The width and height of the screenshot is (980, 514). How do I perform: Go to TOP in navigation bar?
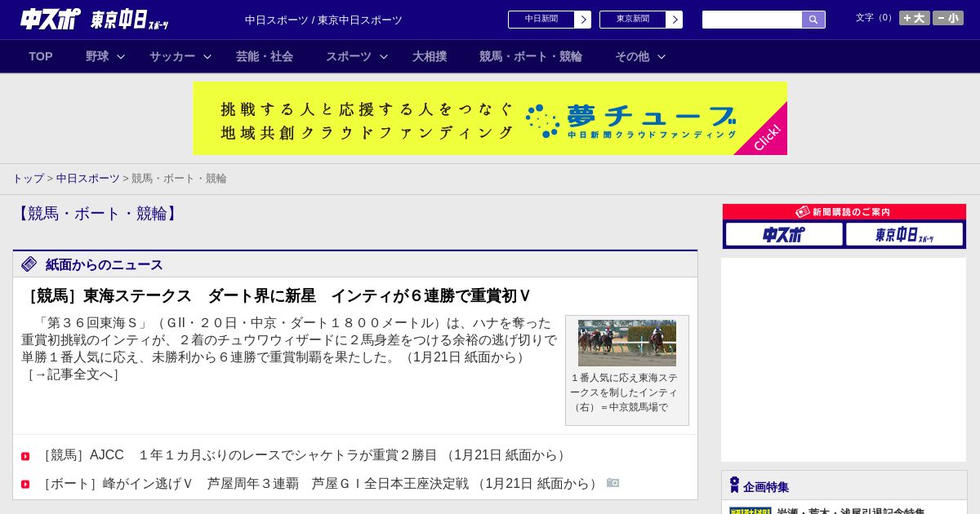[41, 56]
